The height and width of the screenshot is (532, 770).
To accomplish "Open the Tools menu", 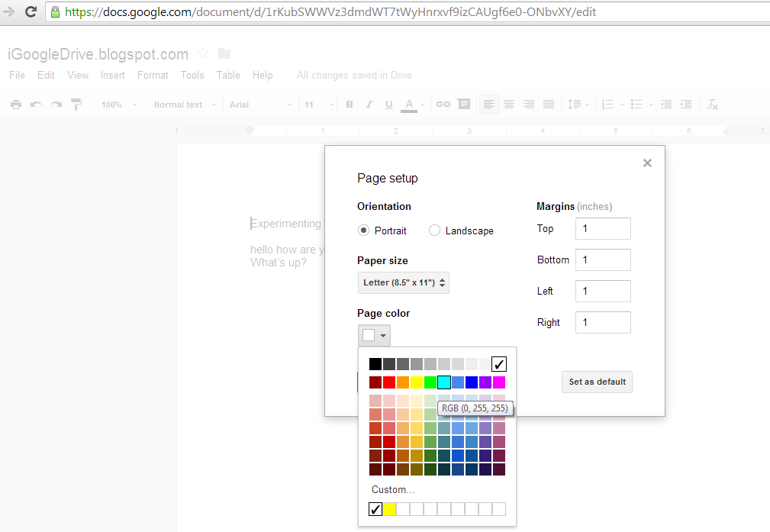I will point(192,75).
